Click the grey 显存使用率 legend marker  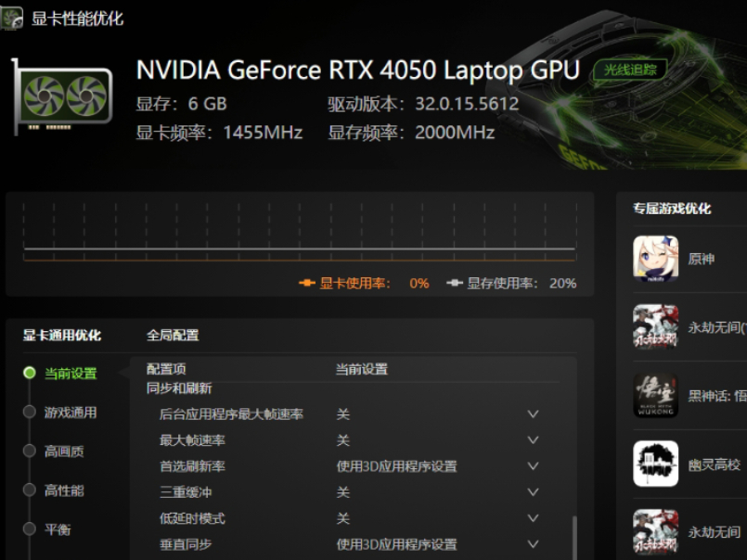tap(455, 283)
